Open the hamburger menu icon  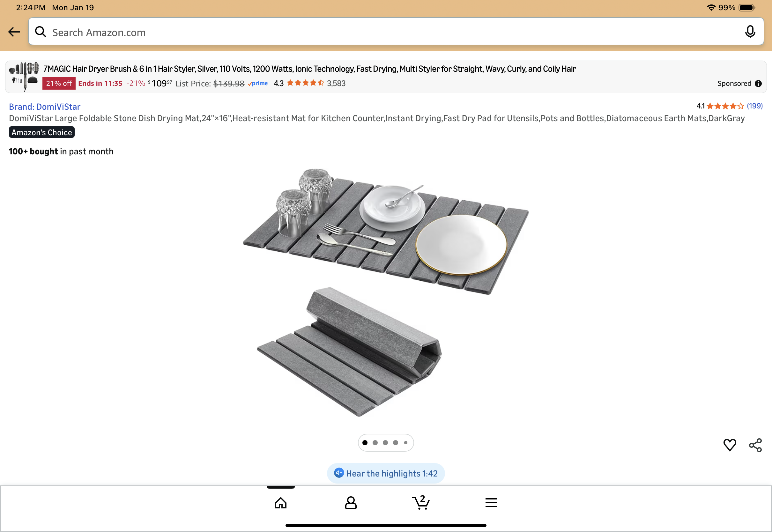491,502
